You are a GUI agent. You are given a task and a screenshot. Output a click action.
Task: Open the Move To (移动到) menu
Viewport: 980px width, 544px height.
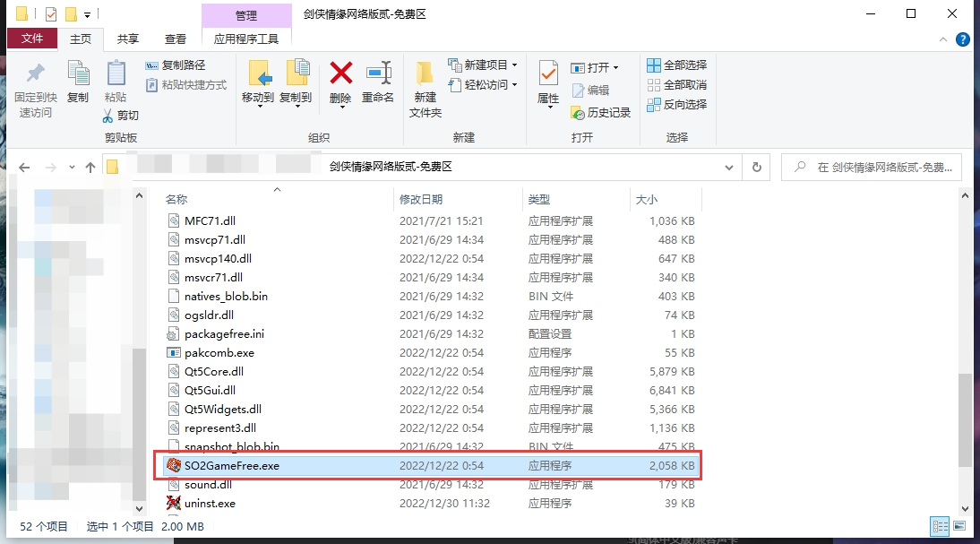tap(258, 82)
